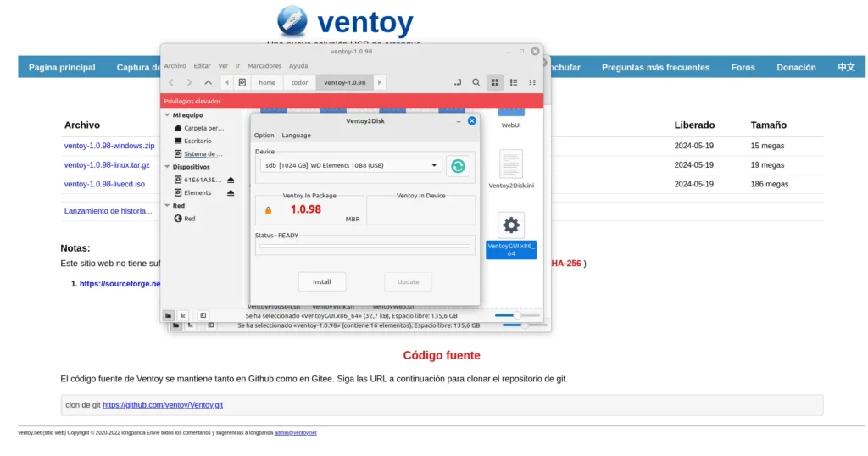Select the Ventoy2Disk.ini document icon

pos(510,164)
